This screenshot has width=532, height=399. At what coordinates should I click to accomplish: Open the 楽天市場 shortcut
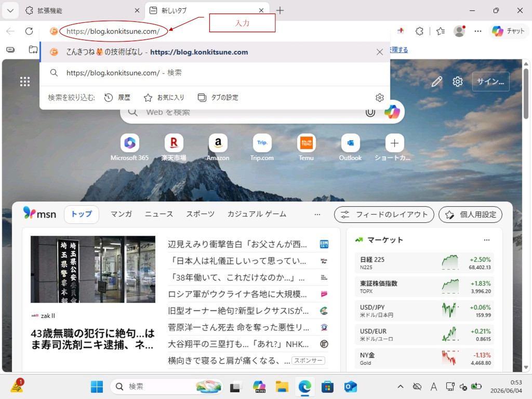pos(174,148)
